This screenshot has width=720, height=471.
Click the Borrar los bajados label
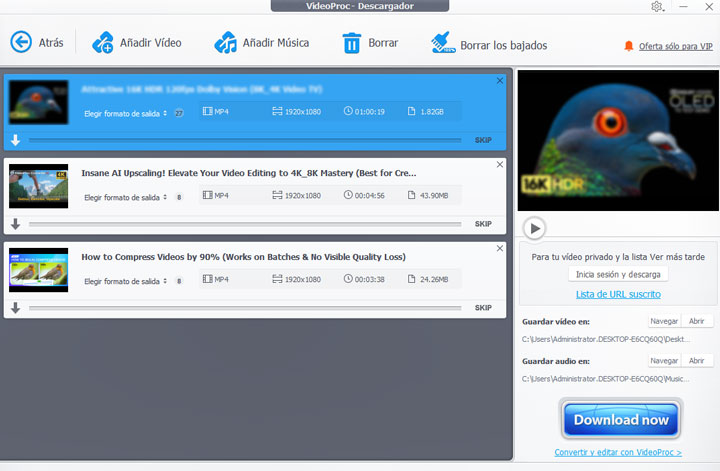click(504, 45)
